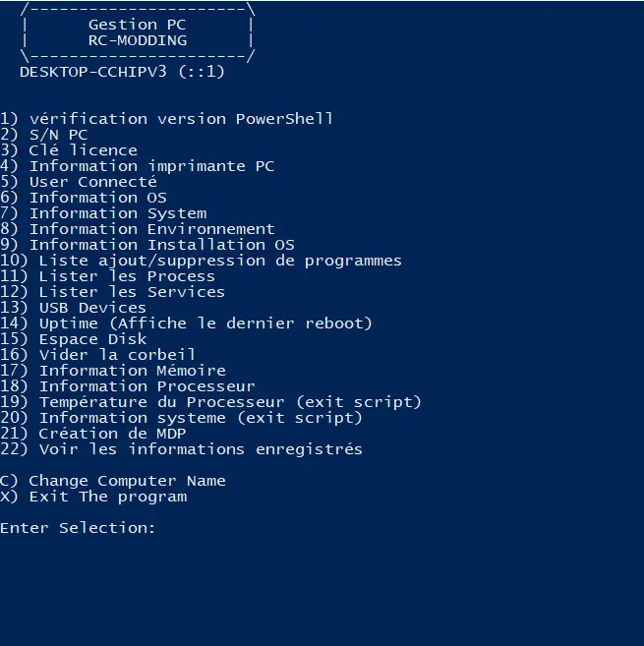Click the DESKTOP-CCHIPV3 hostname text
Viewport: 644px width, 646px height.
[93, 72]
